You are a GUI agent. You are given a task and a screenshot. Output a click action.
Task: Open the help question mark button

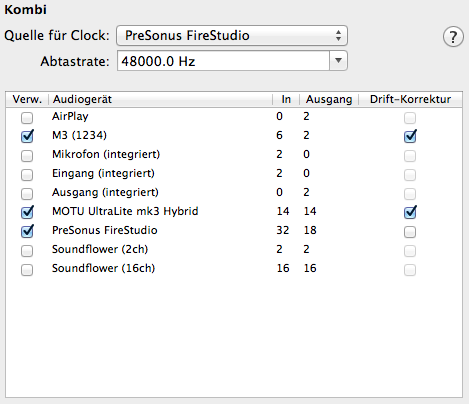point(453,36)
